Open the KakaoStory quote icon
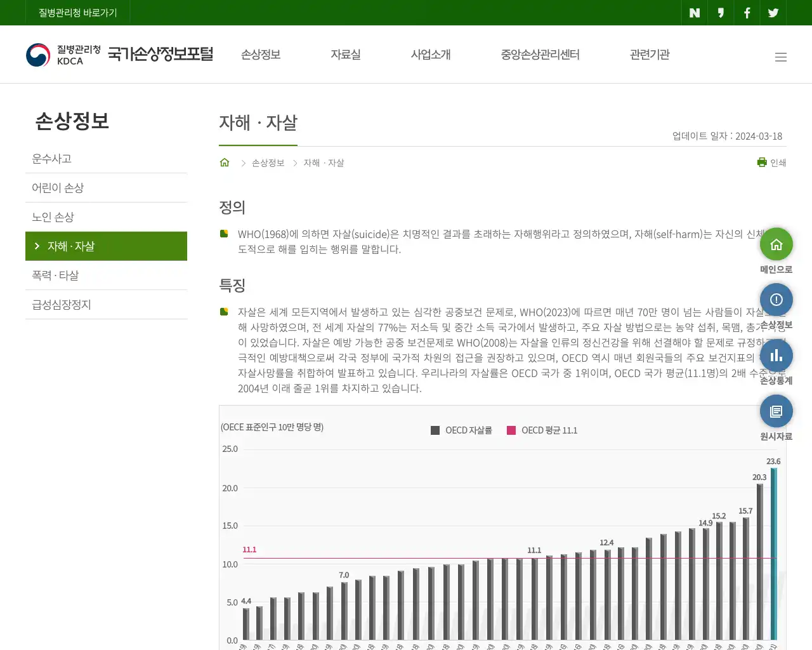Viewport: 812px width, 650px height. tap(721, 13)
